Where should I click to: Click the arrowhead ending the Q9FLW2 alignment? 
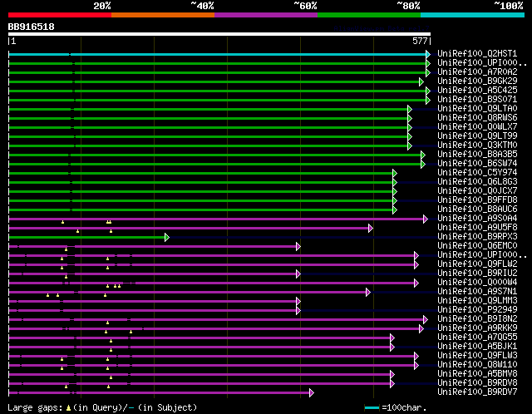click(x=416, y=265)
